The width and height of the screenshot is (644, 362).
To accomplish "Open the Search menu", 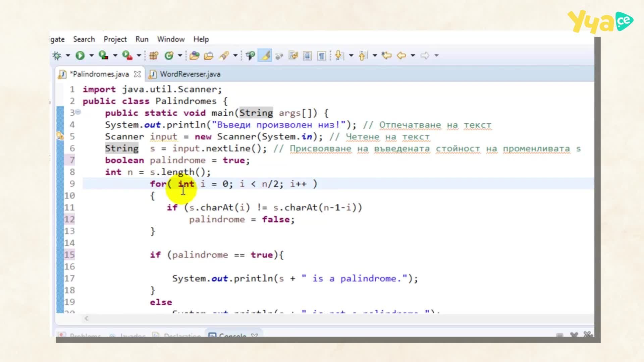I will click(84, 39).
